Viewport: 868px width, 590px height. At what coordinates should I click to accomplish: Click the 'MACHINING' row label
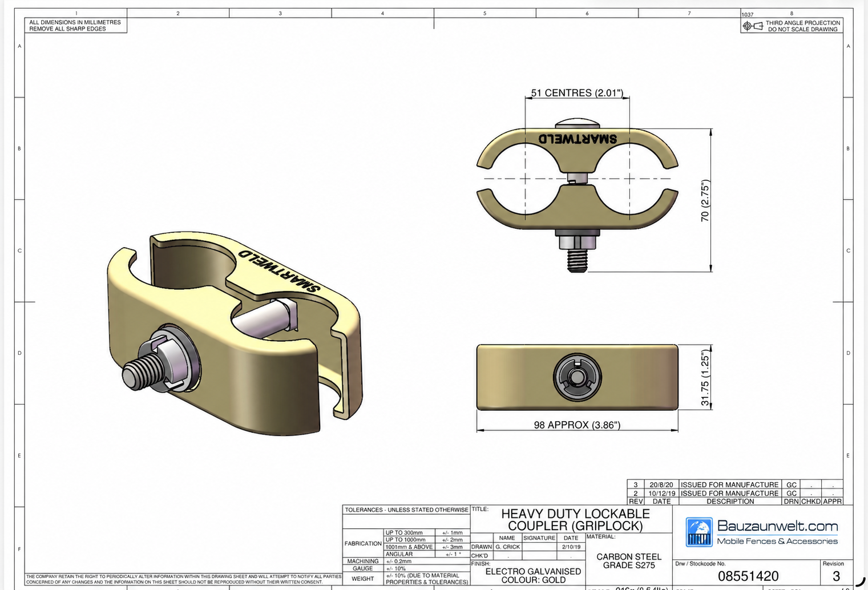tap(363, 561)
